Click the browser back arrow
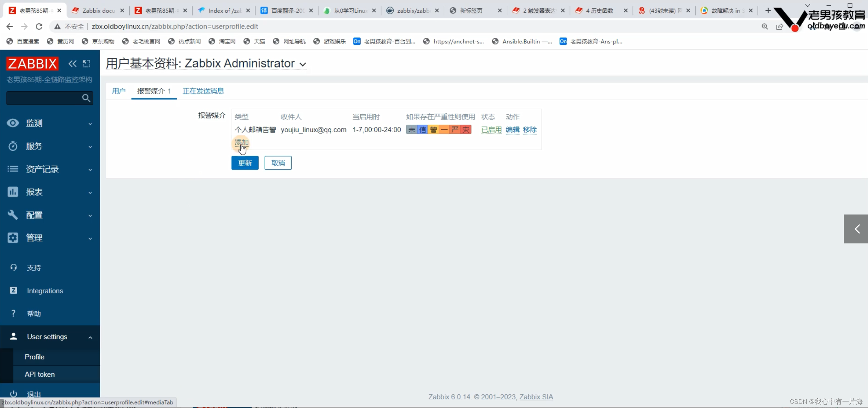 (x=10, y=27)
